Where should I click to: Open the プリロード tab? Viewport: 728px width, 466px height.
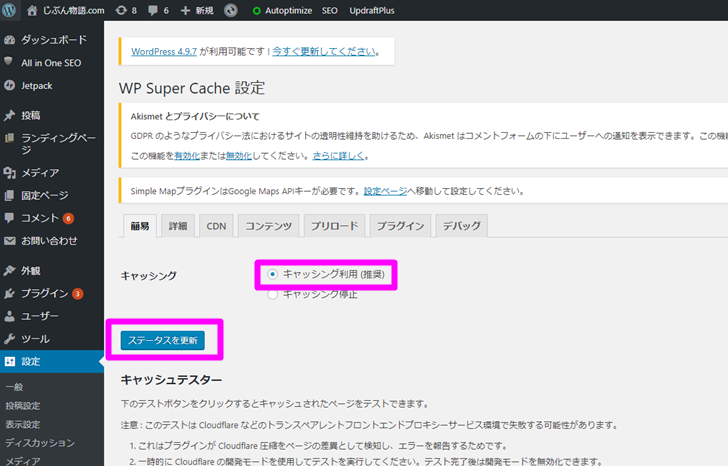(335, 226)
